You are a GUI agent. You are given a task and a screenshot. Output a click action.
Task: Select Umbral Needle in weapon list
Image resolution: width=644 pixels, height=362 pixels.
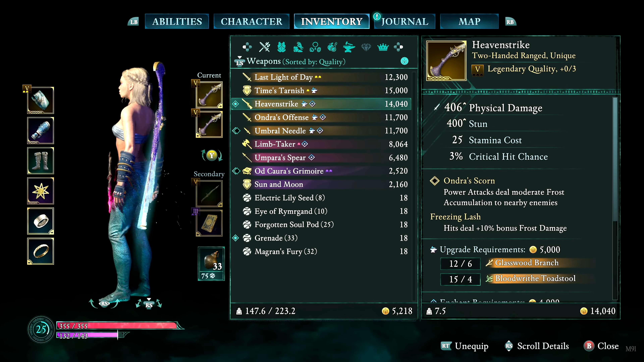321,131
